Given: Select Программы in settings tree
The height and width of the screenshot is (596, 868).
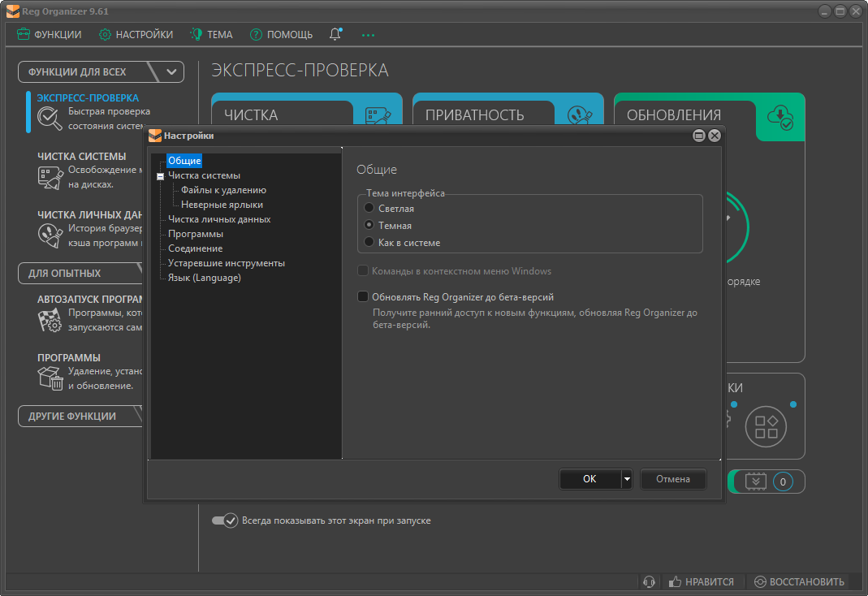Looking at the screenshot, I should (196, 234).
